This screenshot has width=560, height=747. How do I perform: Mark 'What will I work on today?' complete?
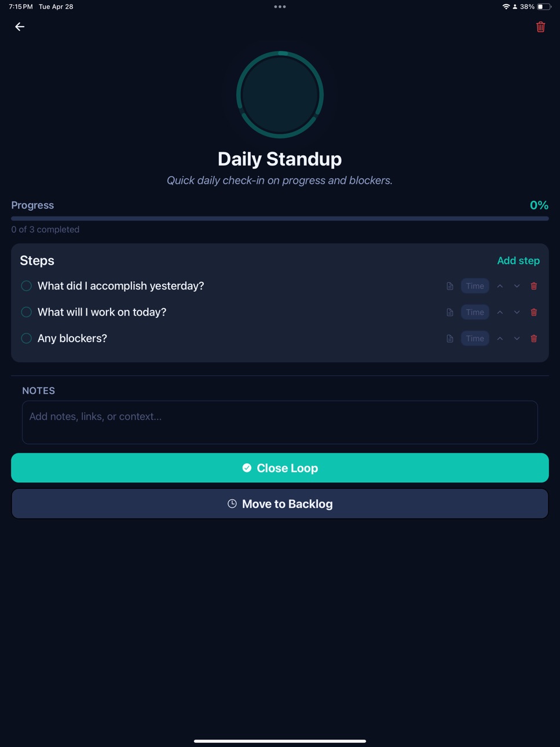click(27, 312)
